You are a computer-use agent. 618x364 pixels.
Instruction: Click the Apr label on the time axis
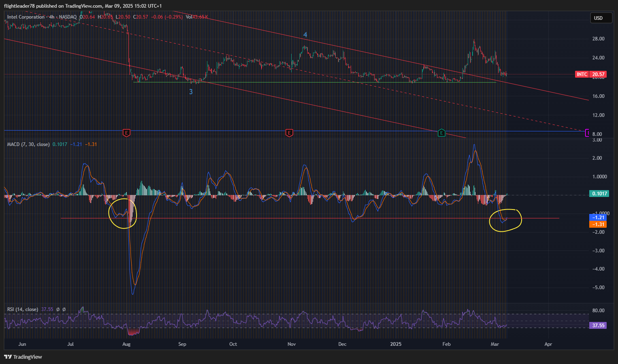pos(548,344)
